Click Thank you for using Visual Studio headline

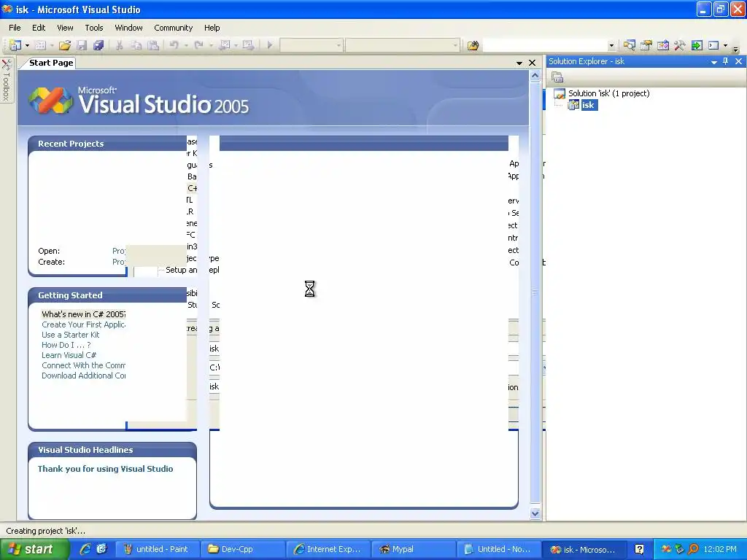click(x=105, y=469)
